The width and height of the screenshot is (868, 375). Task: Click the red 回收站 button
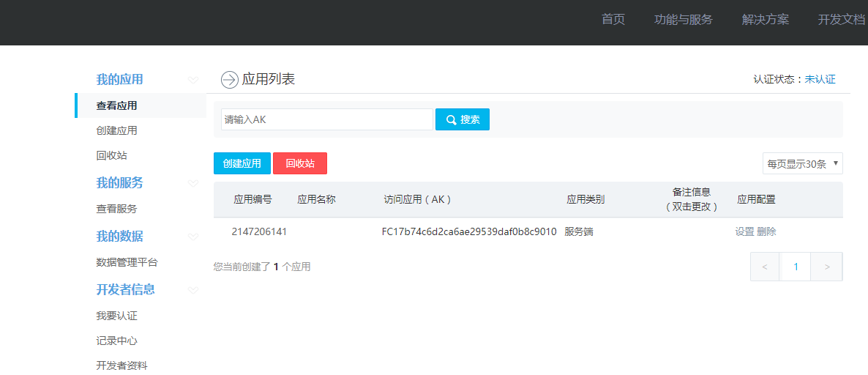tap(300, 163)
